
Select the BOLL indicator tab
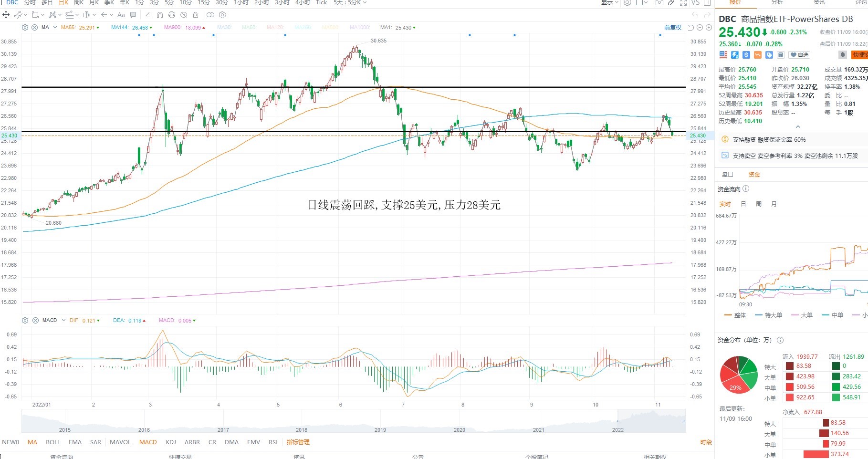click(53, 442)
